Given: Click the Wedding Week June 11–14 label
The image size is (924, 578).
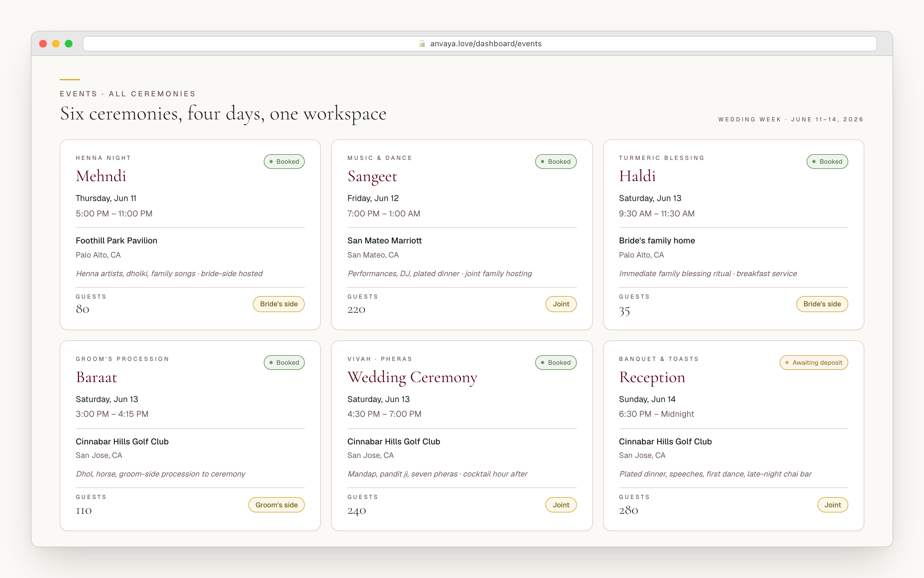Looking at the screenshot, I should tap(791, 119).
